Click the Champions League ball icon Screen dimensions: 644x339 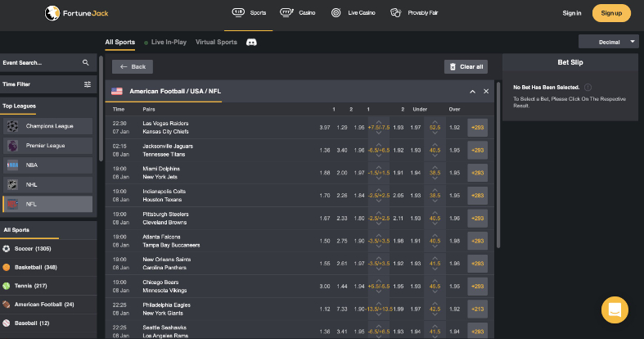(12, 126)
